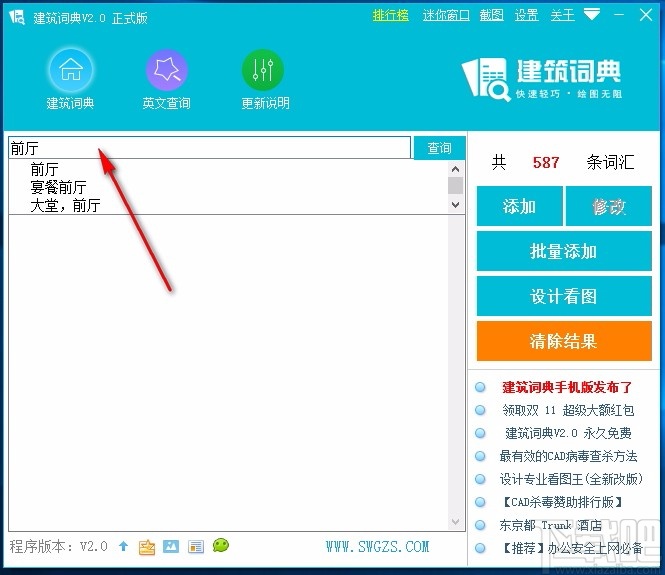Click the 程序版本: V2.0 label
The width and height of the screenshot is (665, 575).
[x=59, y=546]
